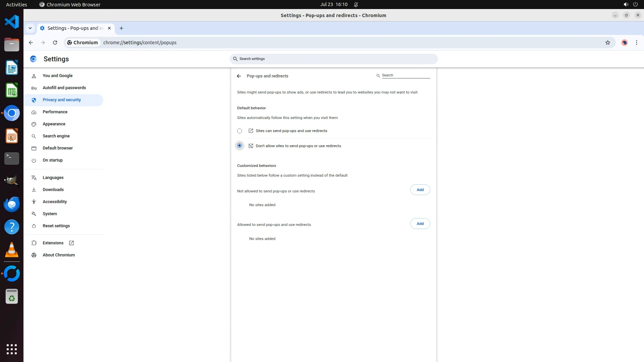Open the system power menu in the top bar
Viewport: 644px width, 362px height.
pos(635,4)
